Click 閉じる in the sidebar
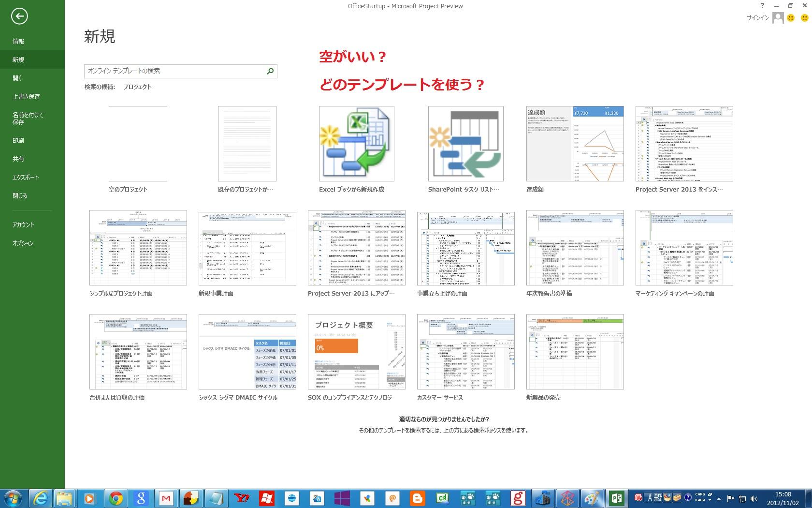Image resolution: width=812 pixels, height=508 pixels. pos(32,195)
